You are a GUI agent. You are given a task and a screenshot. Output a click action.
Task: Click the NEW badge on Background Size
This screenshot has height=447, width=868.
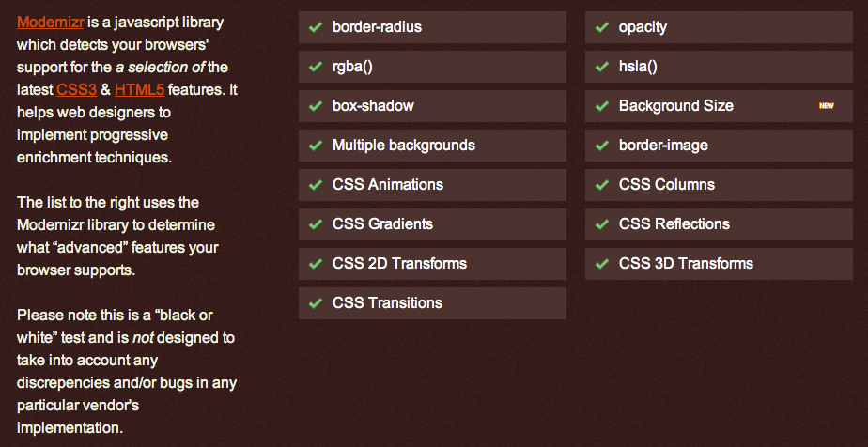click(827, 106)
